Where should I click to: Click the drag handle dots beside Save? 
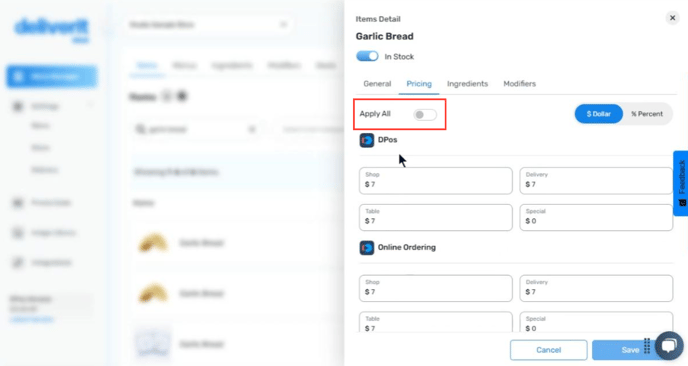point(647,346)
